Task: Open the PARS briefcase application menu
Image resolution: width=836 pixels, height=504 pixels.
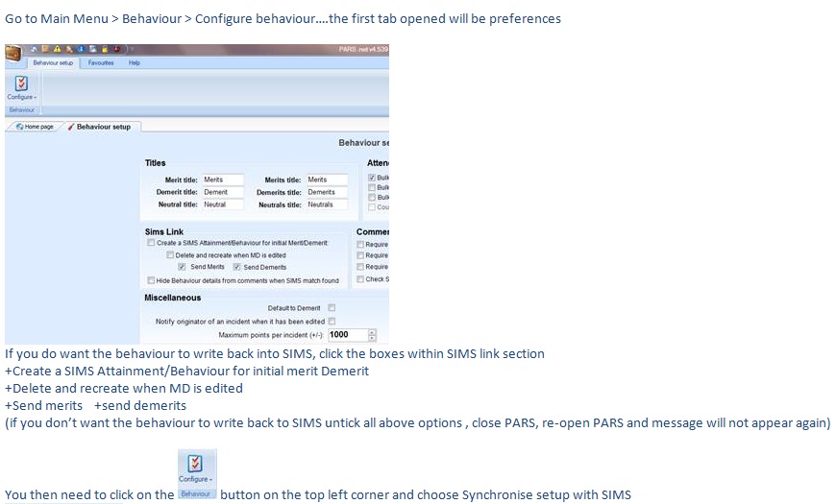Action: 13,53
